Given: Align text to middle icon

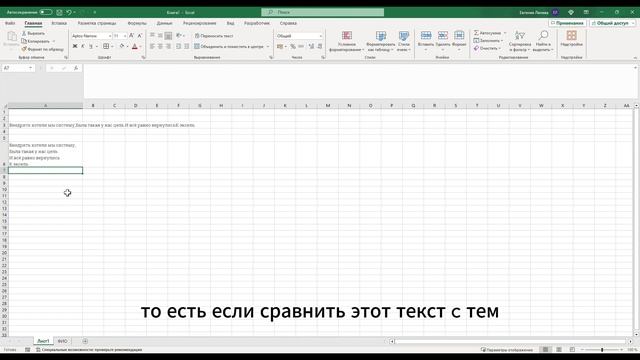Looking at the screenshot, I should pyautogui.click(x=160, y=36).
